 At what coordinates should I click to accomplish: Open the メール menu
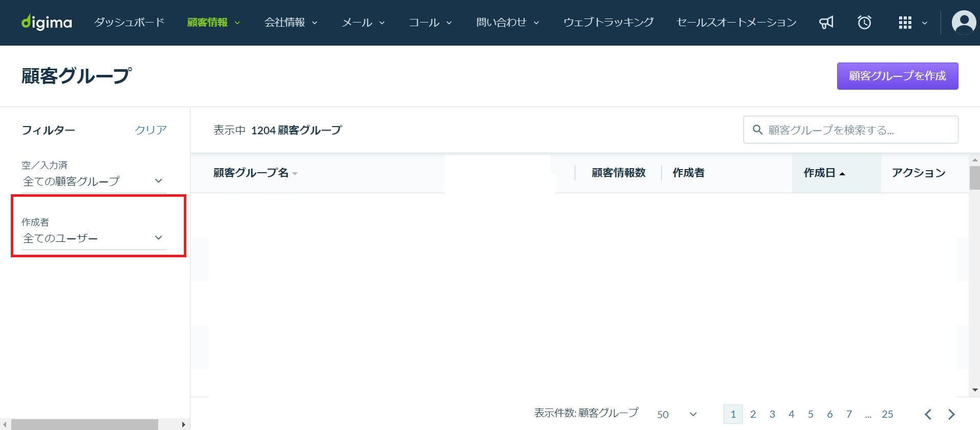[363, 23]
